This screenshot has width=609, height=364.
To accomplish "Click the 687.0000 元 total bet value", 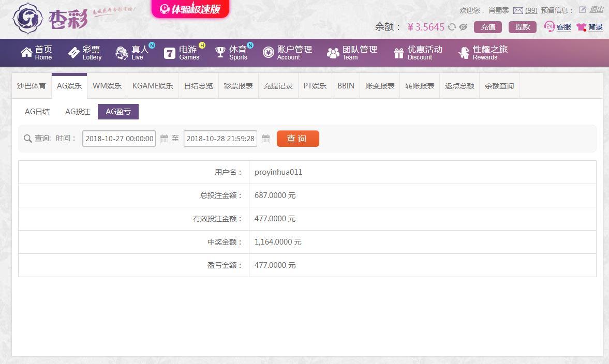I will tap(275, 195).
